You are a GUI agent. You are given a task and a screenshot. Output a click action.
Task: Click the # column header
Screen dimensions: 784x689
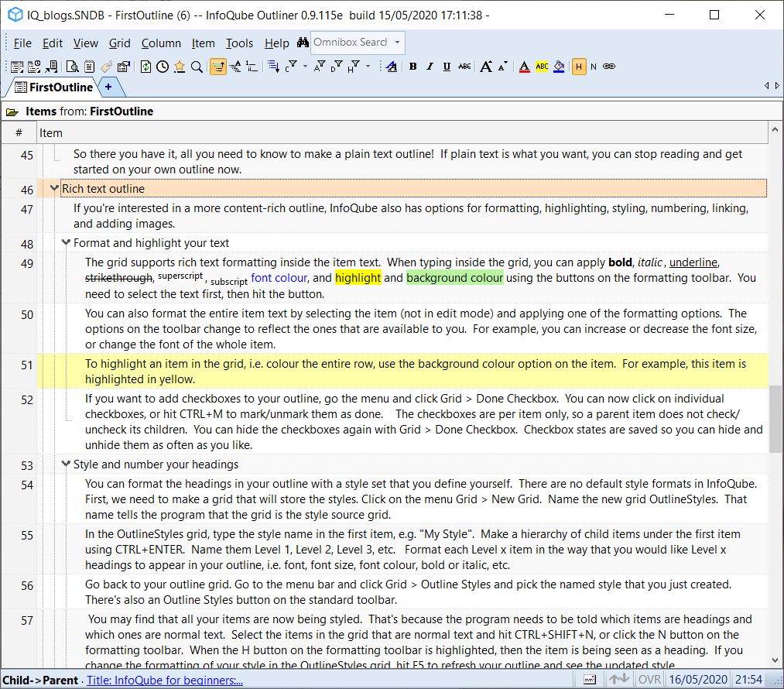point(19,133)
